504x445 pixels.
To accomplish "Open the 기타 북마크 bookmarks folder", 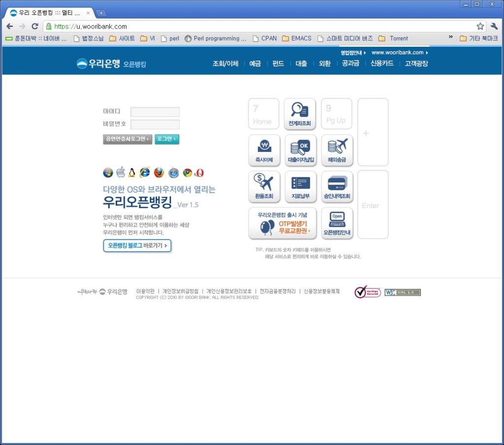I will coord(478,38).
